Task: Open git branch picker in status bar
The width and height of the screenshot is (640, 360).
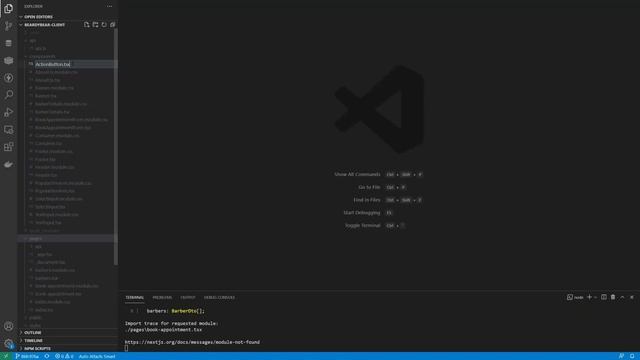Action: [x=27, y=356]
